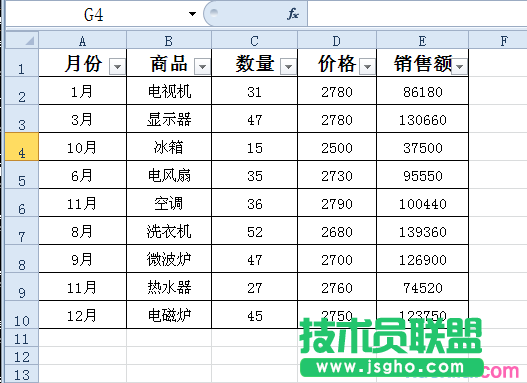This screenshot has width=527, height=383.
Task: Select row 8 header
Action: coord(22,259)
